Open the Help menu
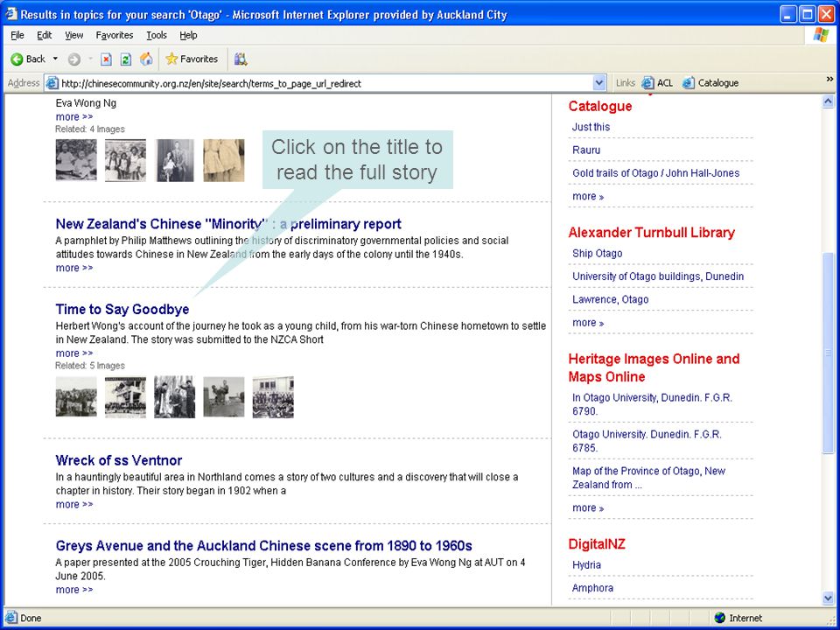 coord(188,35)
